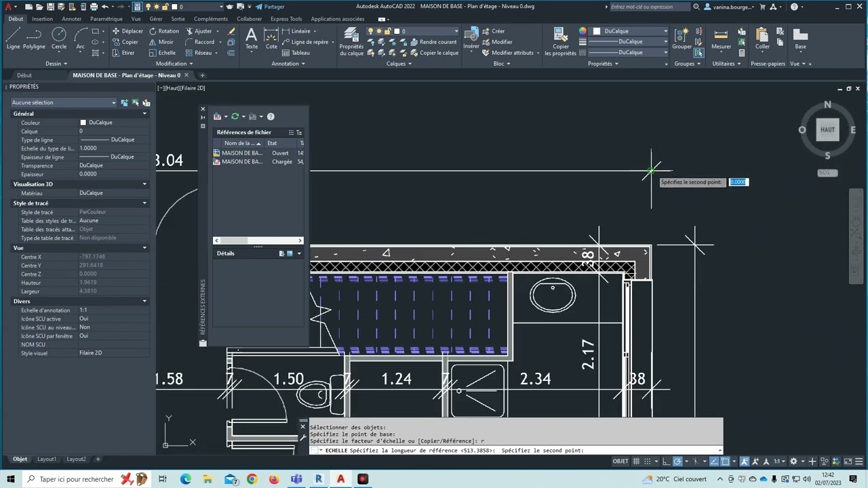The height and width of the screenshot is (488, 868).
Task: Collapse the Général properties section
Action: 144,114
